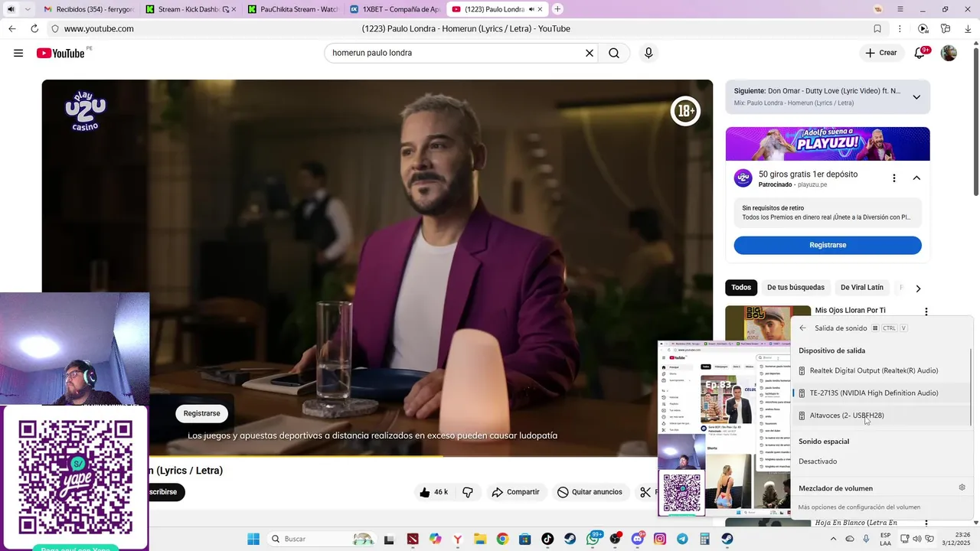Go to the YouTube home logo
The height and width of the screenshot is (551, 980).
tap(60, 53)
